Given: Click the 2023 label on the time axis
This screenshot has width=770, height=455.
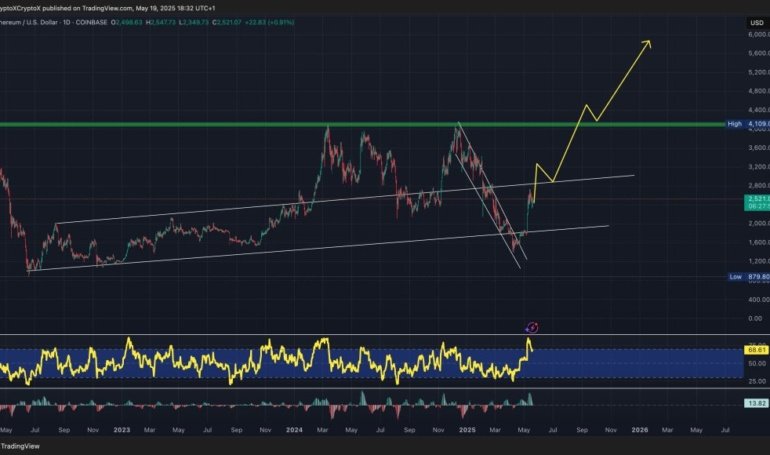Looking at the screenshot, I should pos(122,430).
